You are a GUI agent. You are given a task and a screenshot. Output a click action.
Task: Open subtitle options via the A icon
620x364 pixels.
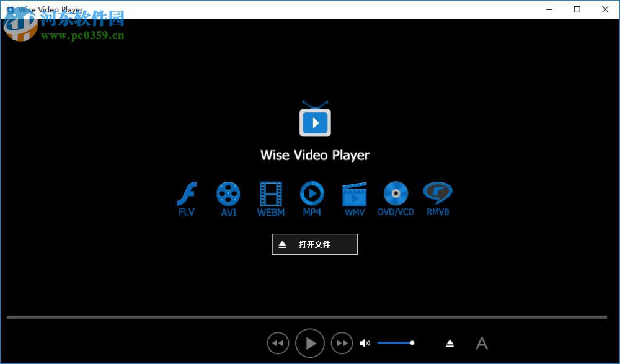482,343
